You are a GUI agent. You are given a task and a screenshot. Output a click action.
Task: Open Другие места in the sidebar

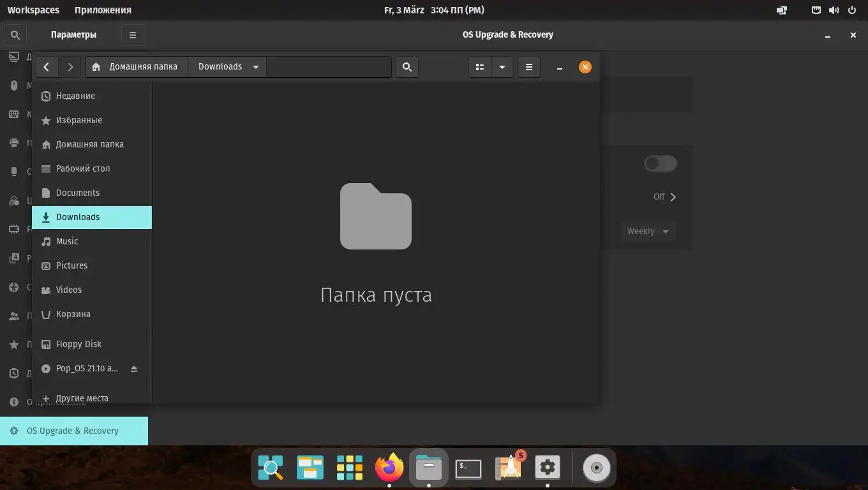pos(92,398)
